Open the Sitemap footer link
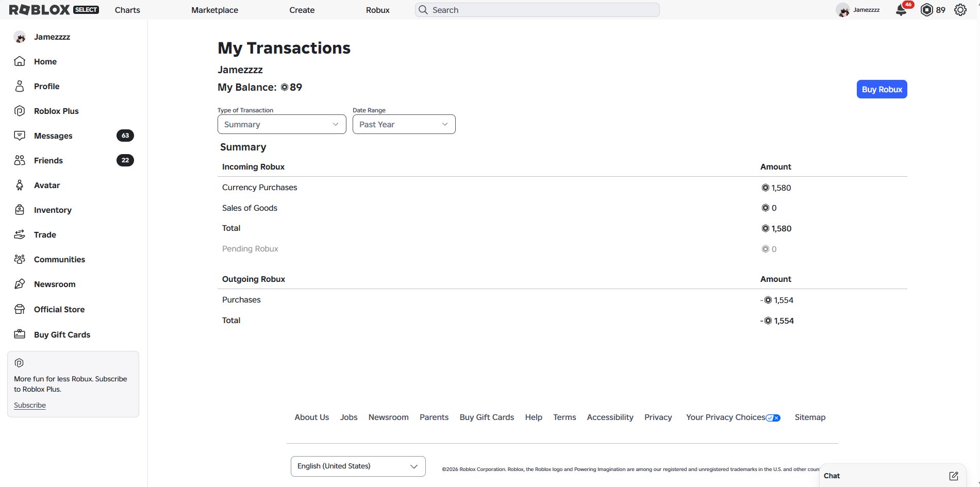Image resolution: width=980 pixels, height=487 pixels. [x=810, y=417]
